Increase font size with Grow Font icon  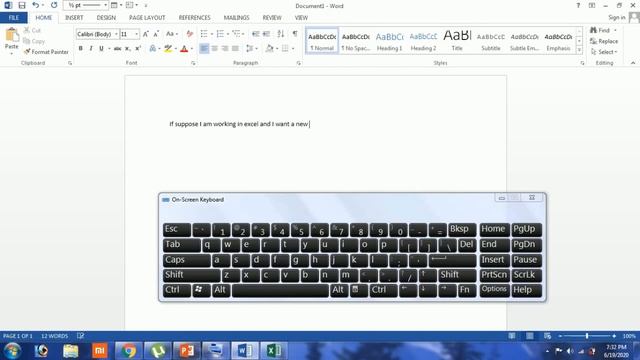pyautogui.click(x=146, y=34)
